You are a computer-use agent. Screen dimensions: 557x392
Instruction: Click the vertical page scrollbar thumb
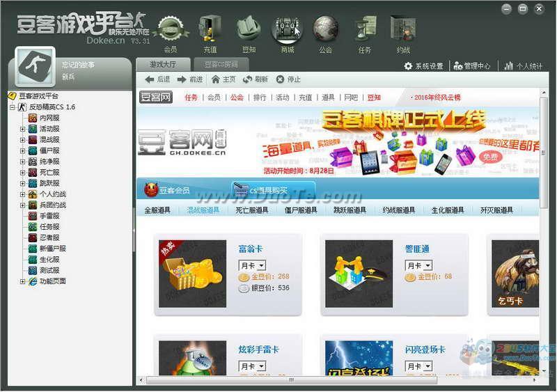544,152
